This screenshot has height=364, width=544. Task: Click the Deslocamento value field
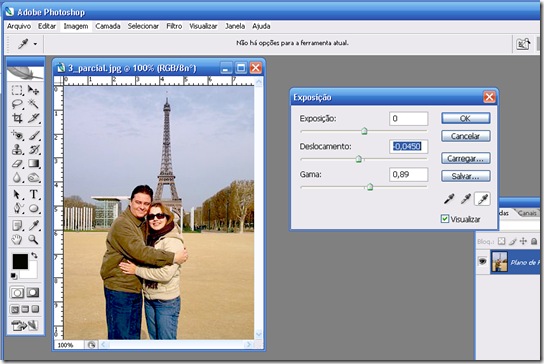[x=408, y=146]
